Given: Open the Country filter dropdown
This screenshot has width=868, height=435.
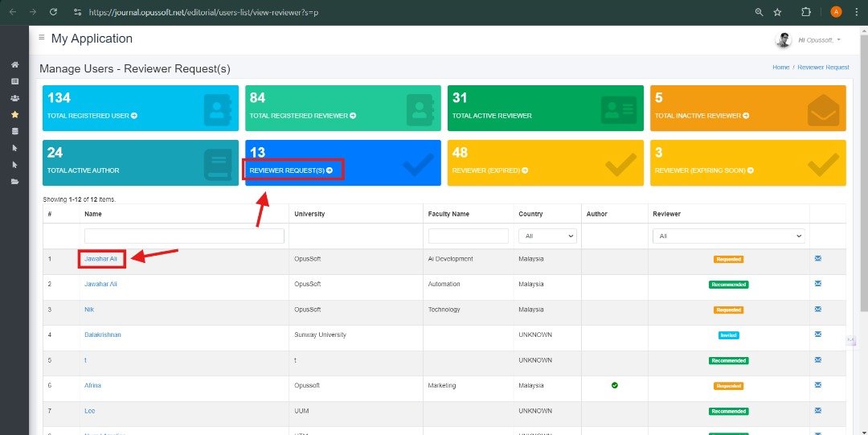Looking at the screenshot, I should tap(547, 236).
